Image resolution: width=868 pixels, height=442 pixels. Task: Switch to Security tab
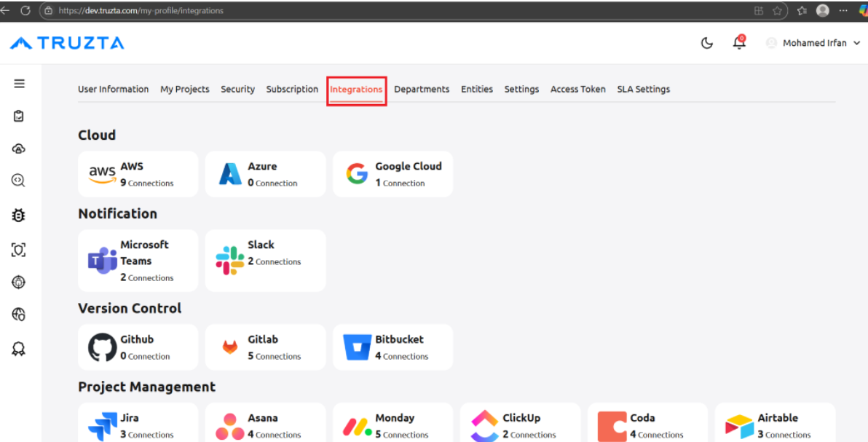coord(237,89)
